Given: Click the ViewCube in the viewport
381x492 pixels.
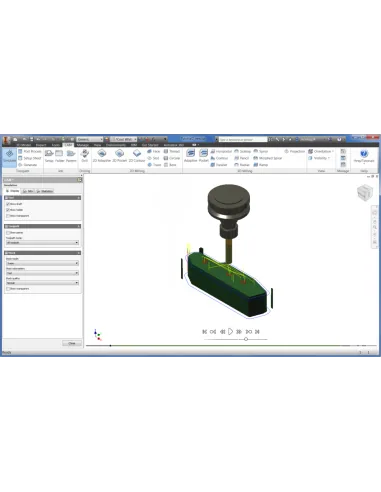Looking at the screenshot, I should pyautogui.click(x=364, y=192).
